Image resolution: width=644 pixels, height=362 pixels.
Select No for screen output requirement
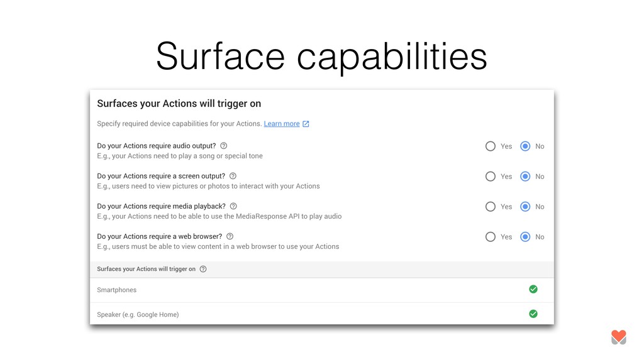pos(525,177)
